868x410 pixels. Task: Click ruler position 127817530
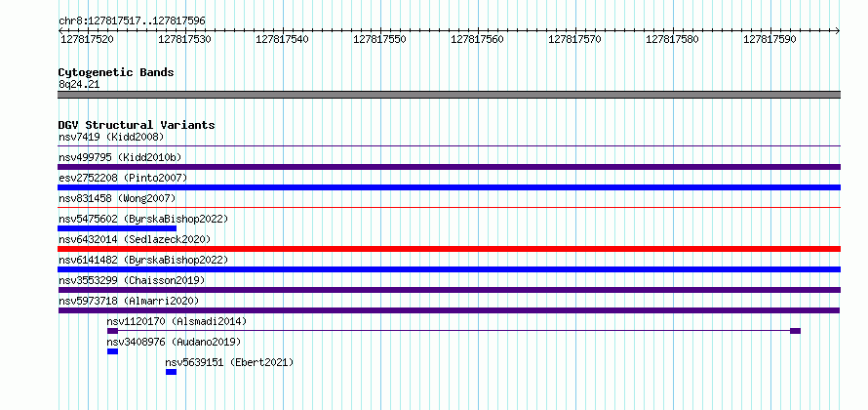tap(185, 39)
